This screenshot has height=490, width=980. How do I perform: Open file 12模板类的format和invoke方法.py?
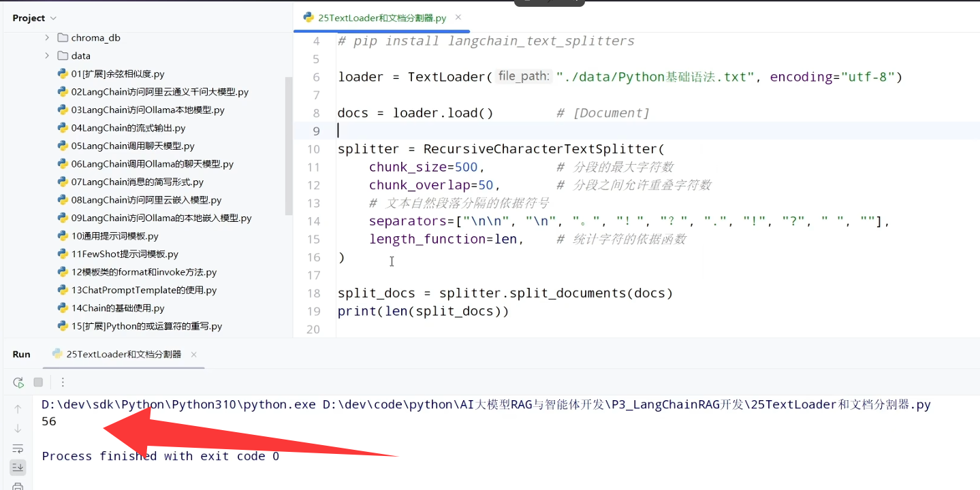137,272
